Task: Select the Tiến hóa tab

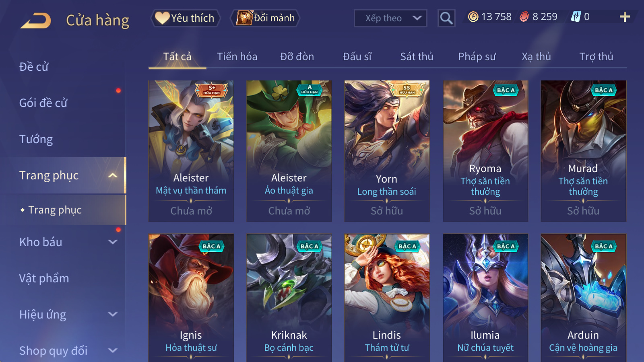Action: pyautogui.click(x=237, y=57)
